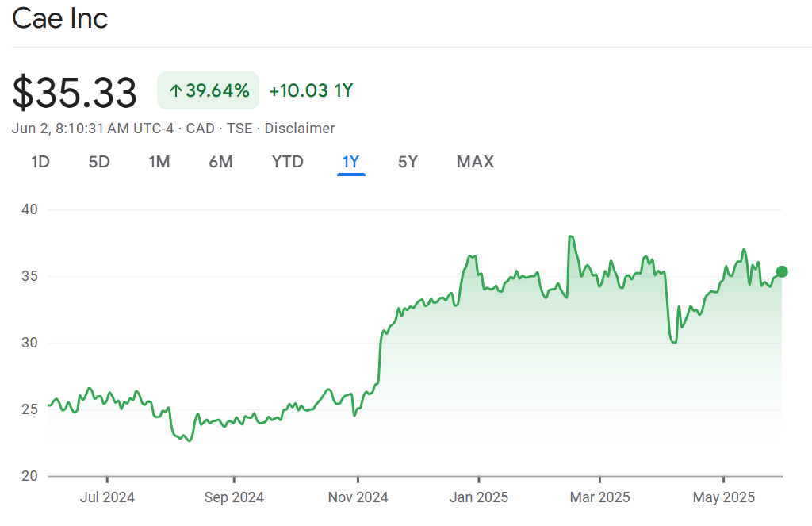The height and width of the screenshot is (526, 812).
Task: Choose the YTD range tab
Action: [287, 162]
